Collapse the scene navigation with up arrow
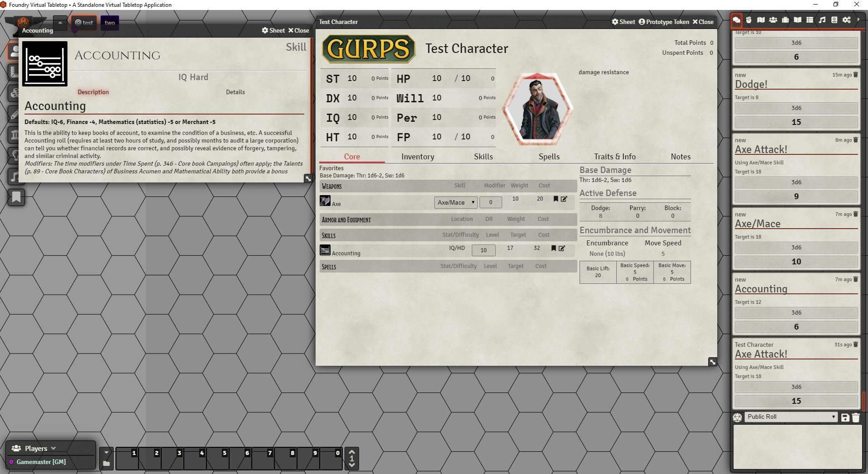 [60, 22]
